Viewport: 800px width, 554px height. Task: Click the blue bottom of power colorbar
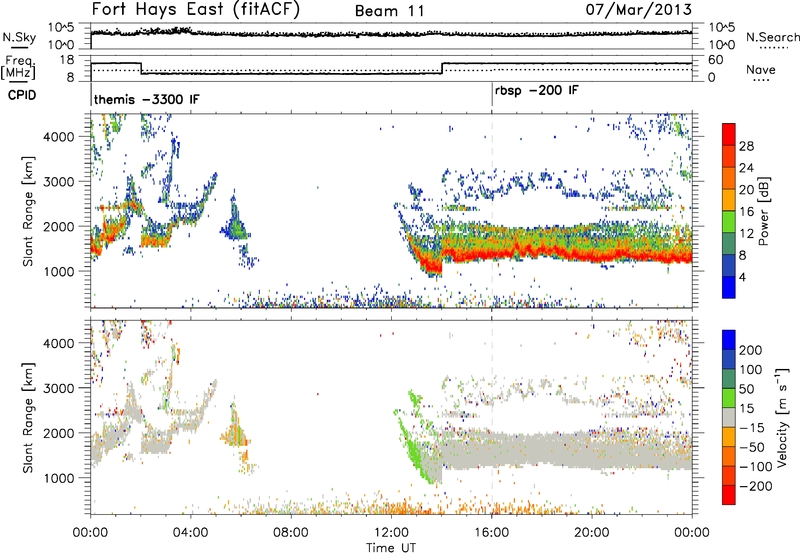tap(729, 287)
